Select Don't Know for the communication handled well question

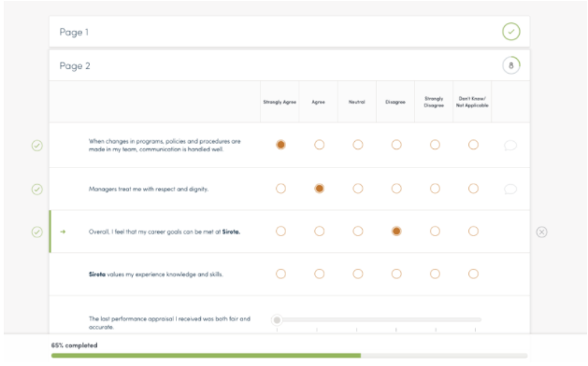pos(473,145)
